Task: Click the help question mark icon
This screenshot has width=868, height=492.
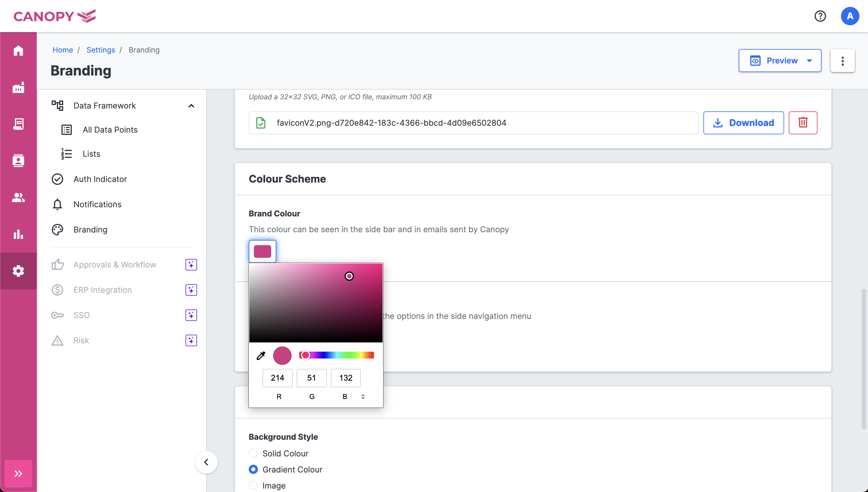Action: (820, 16)
